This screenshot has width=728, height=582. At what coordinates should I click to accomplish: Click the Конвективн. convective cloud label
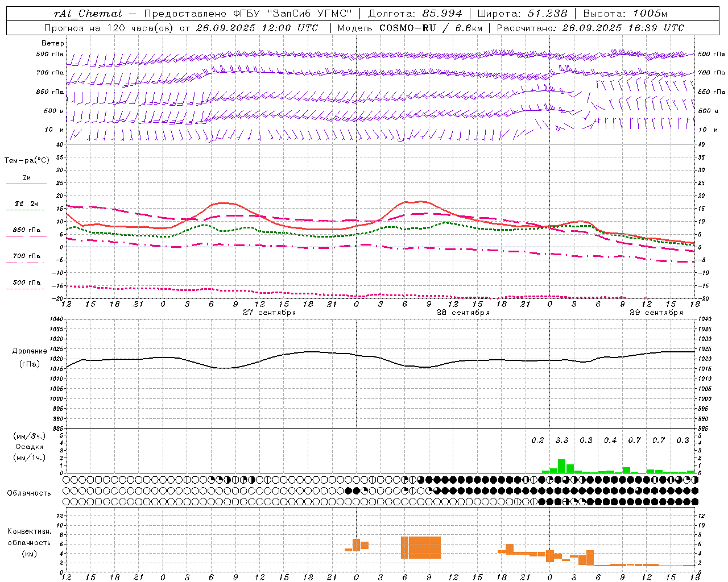click(x=30, y=531)
